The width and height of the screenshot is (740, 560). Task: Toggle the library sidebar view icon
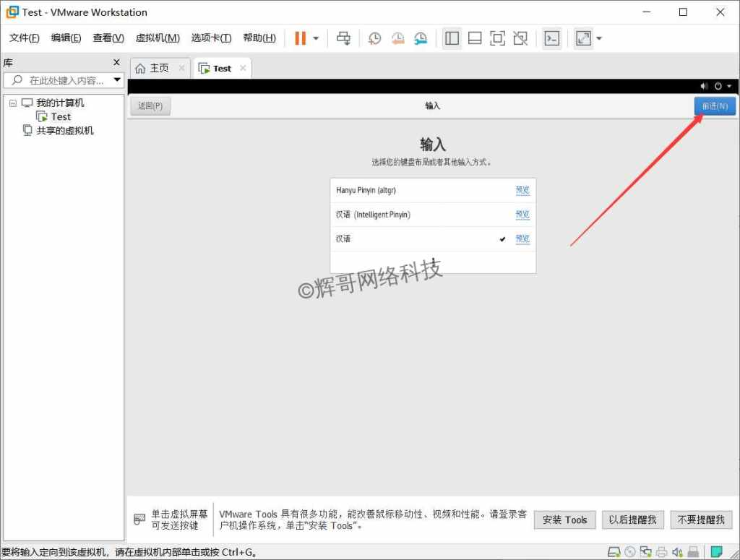pyautogui.click(x=452, y=38)
